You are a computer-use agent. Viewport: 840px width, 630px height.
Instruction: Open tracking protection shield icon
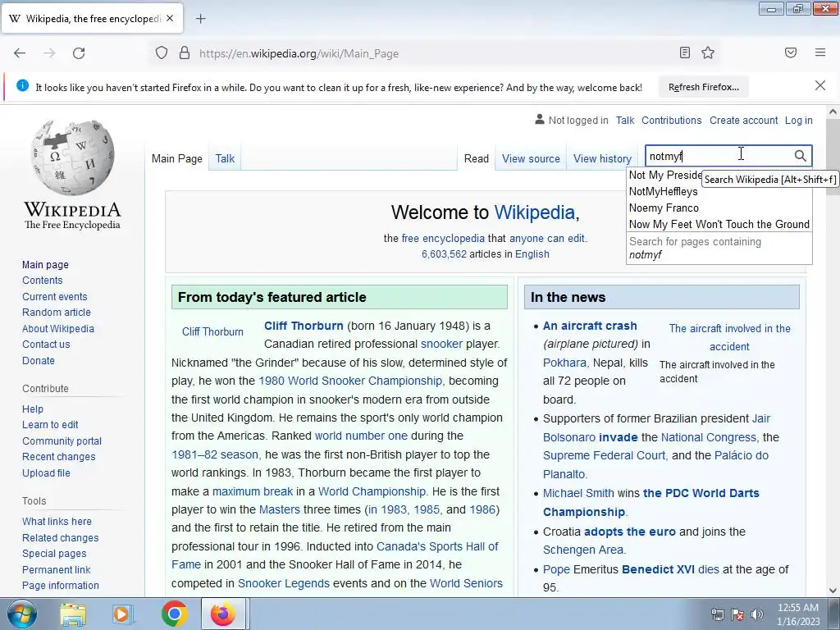coord(162,53)
